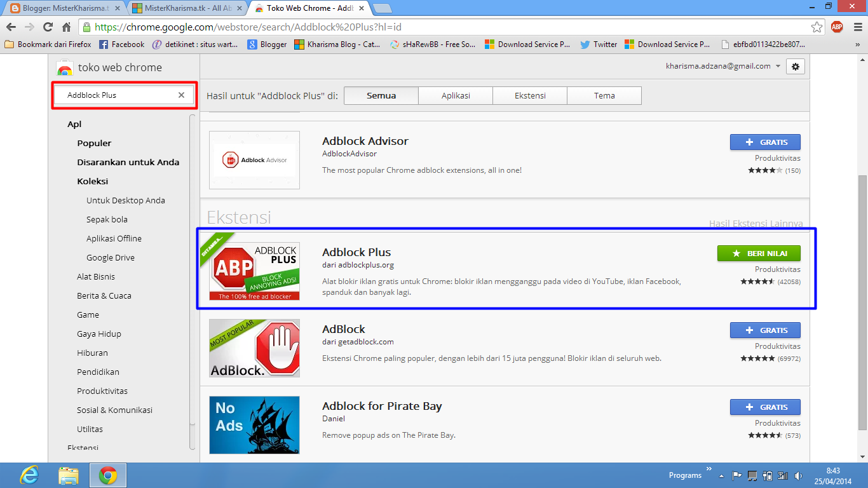Select the Sepak bola collection
868x488 pixels.
click(x=107, y=219)
